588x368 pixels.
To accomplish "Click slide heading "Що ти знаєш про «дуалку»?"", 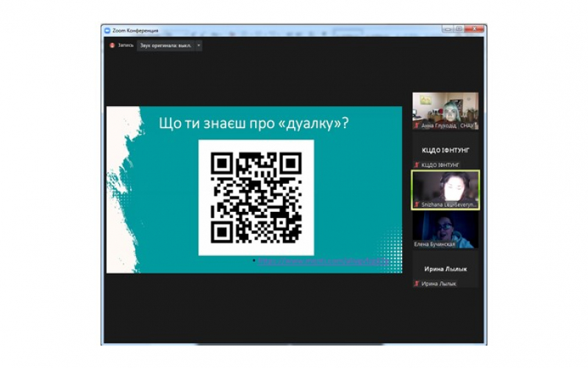I will click(x=254, y=123).
